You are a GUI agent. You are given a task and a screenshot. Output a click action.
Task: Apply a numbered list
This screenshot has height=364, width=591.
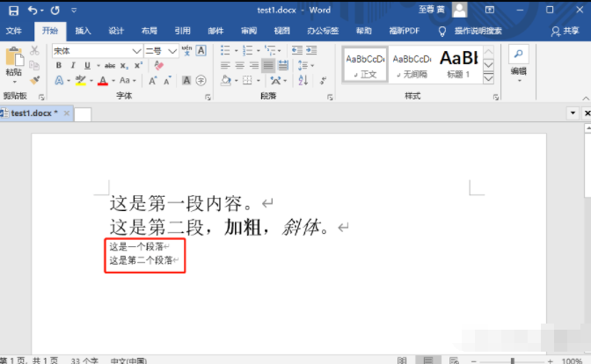[x=248, y=50]
